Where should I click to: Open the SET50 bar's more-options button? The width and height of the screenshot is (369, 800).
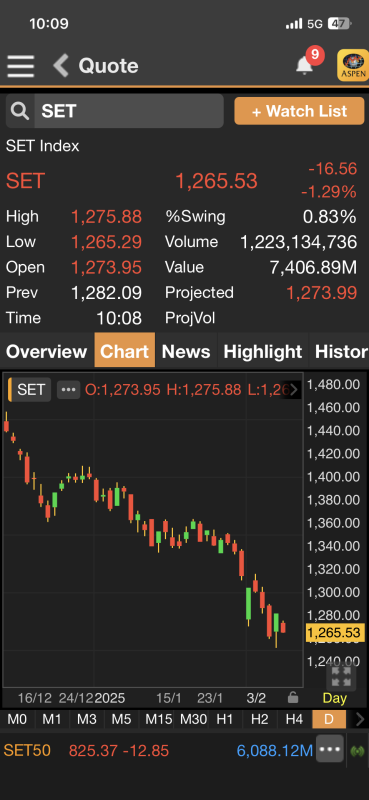point(330,749)
